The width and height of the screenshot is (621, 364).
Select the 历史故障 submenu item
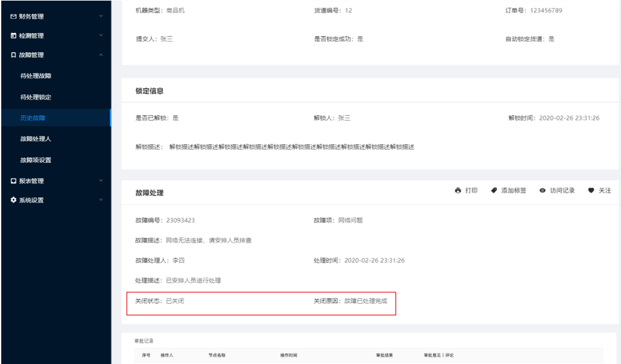point(56,118)
